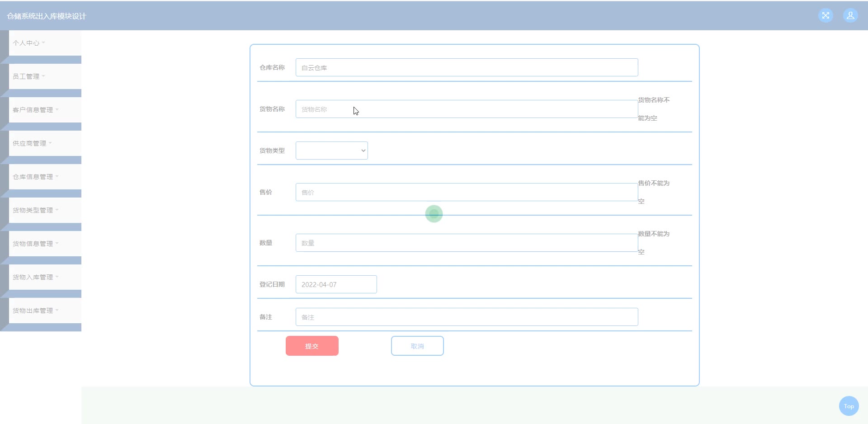
Task: Open the 货物类型 dropdown
Action: click(x=331, y=151)
